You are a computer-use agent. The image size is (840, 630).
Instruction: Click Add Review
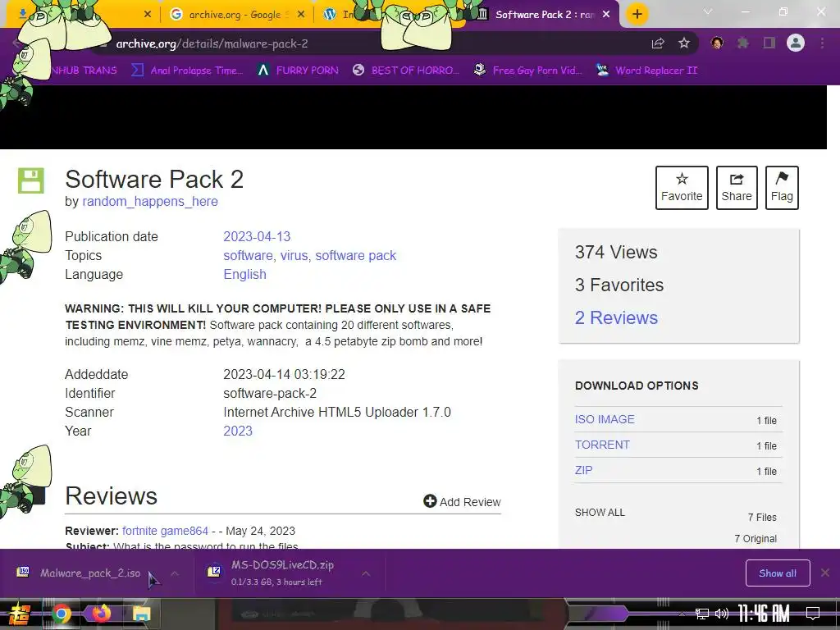click(x=462, y=501)
